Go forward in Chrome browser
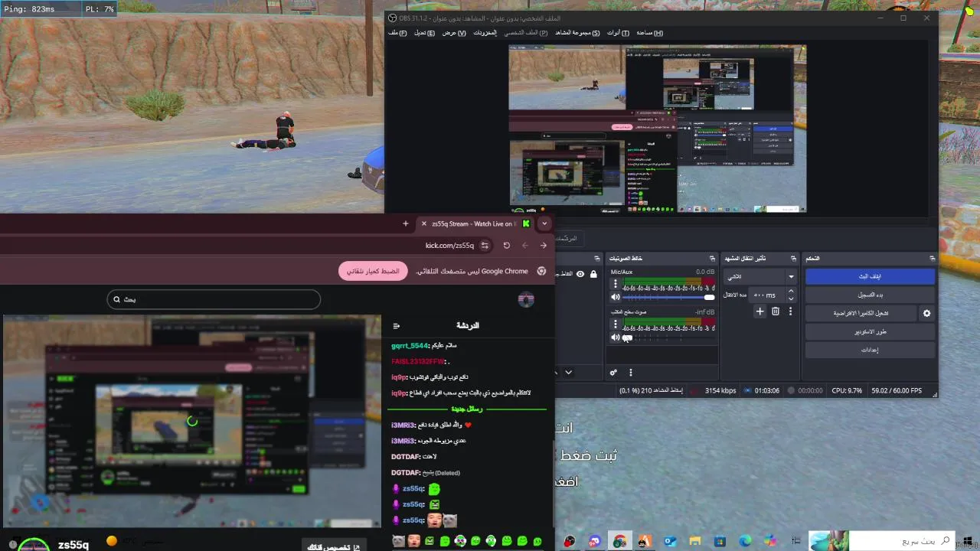Viewport: 980px width, 551px height. click(524, 246)
